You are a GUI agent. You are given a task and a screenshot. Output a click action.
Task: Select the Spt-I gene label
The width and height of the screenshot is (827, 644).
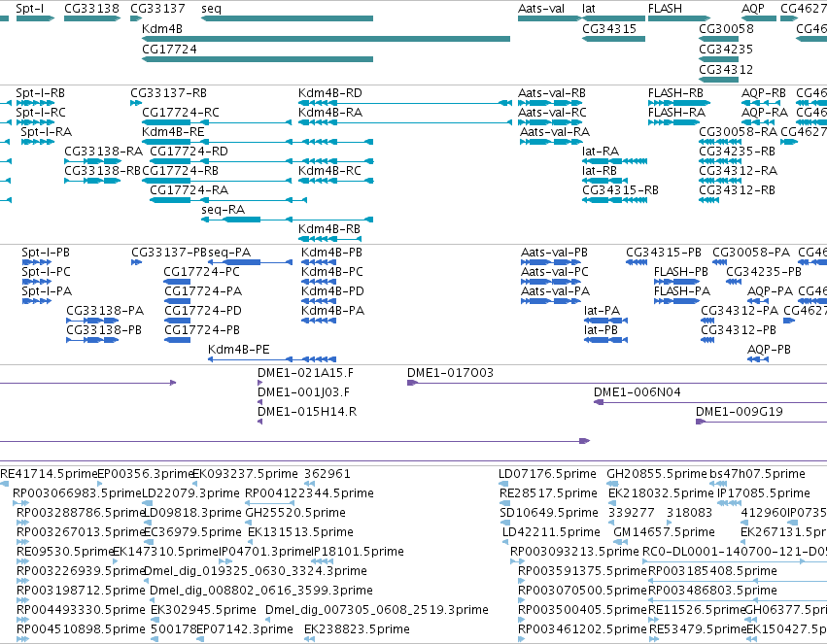[x=30, y=9]
